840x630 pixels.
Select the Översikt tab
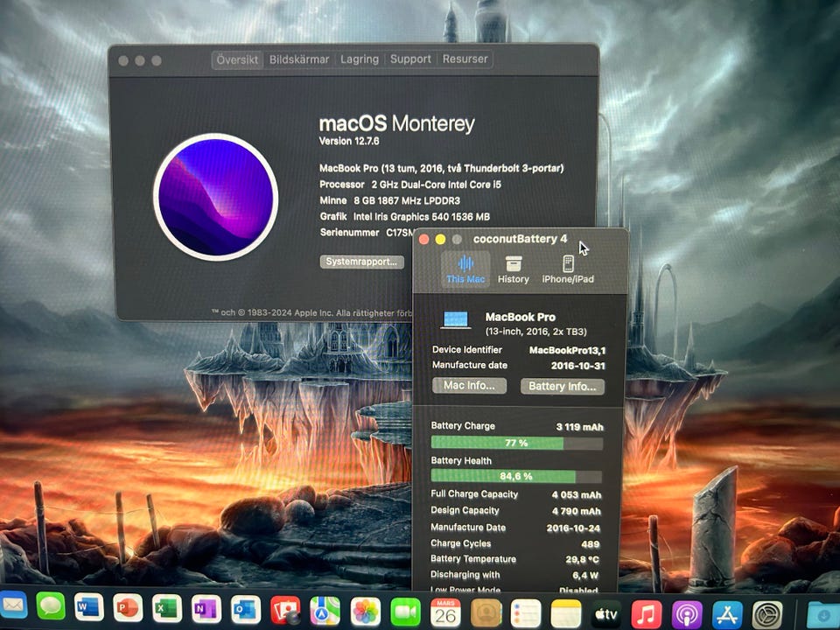coord(237,59)
